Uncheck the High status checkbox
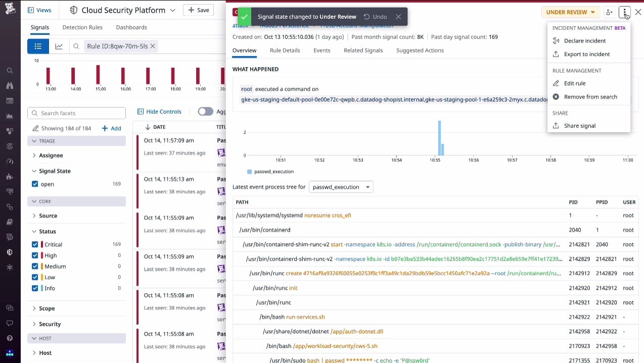644x363 pixels. pos(35,255)
